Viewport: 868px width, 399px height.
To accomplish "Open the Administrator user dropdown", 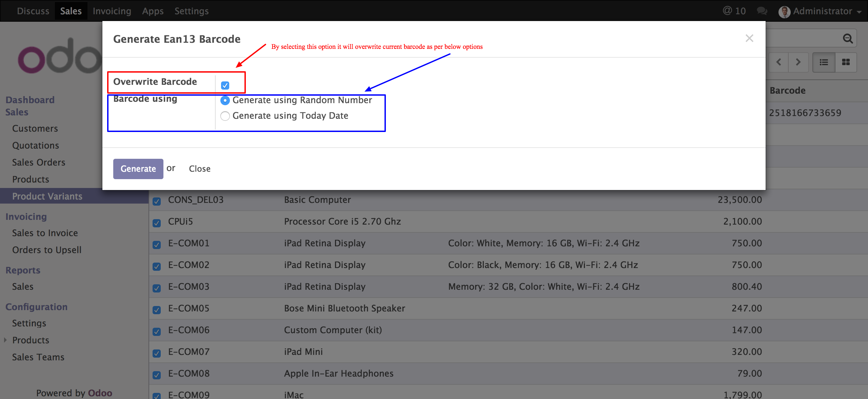I will [822, 11].
